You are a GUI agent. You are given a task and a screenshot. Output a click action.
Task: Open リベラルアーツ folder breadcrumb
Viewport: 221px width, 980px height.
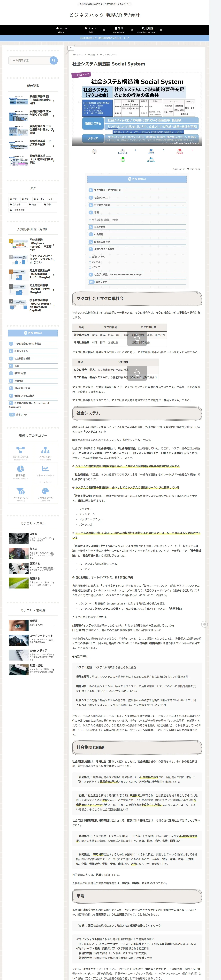coord(109,55)
